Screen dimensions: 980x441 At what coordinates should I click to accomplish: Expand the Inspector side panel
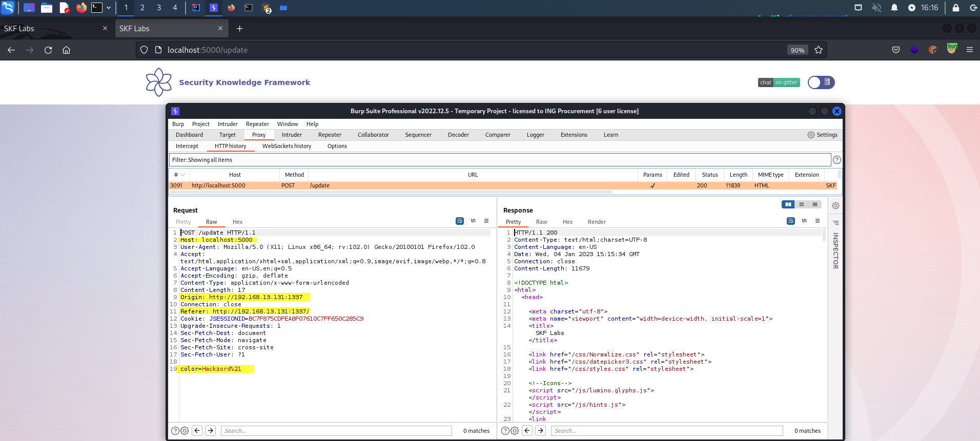coord(835,251)
